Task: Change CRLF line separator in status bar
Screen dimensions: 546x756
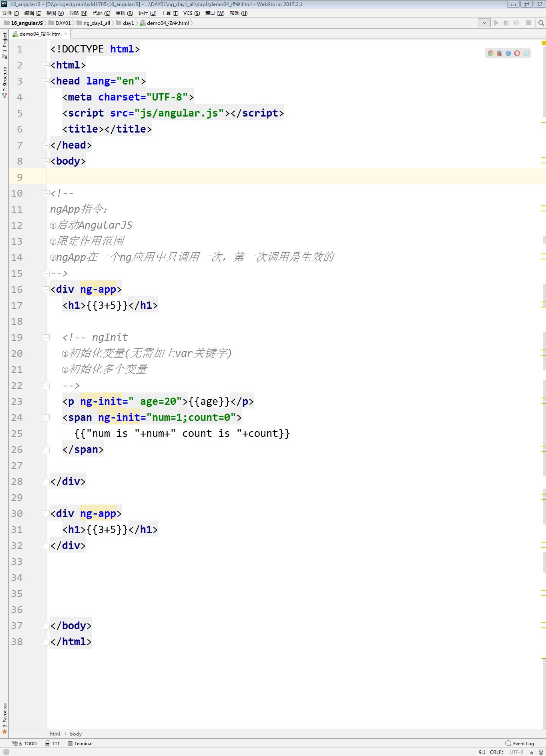Action: [x=497, y=752]
